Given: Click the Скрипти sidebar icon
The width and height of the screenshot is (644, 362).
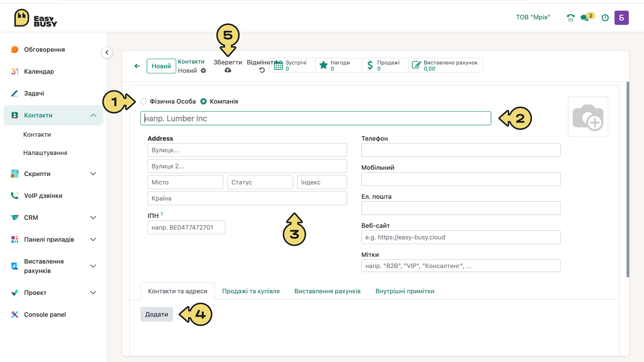Looking at the screenshot, I should pyautogui.click(x=14, y=174).
